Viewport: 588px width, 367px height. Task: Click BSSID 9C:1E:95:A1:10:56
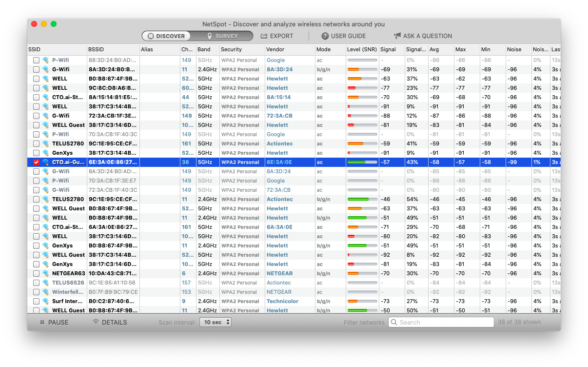pos(112,283)
